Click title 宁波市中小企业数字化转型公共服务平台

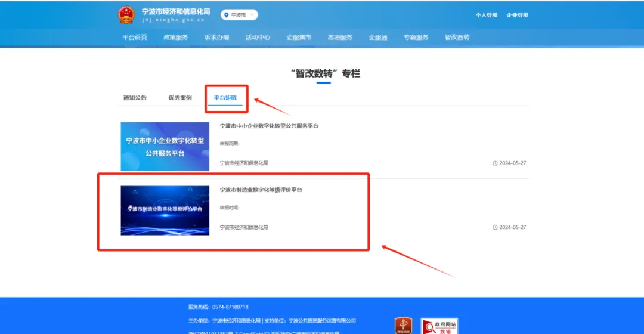pyautogui.click(x=269, y=126)
